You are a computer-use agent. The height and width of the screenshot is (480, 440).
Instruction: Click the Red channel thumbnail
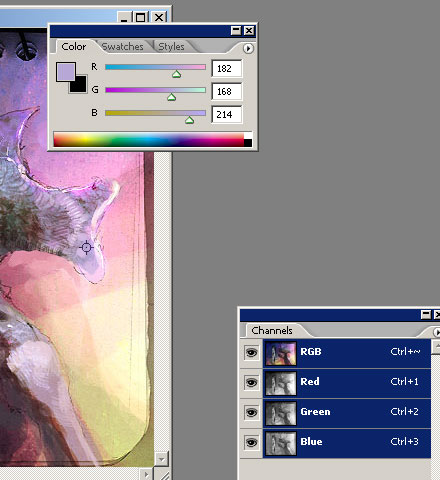281,383
